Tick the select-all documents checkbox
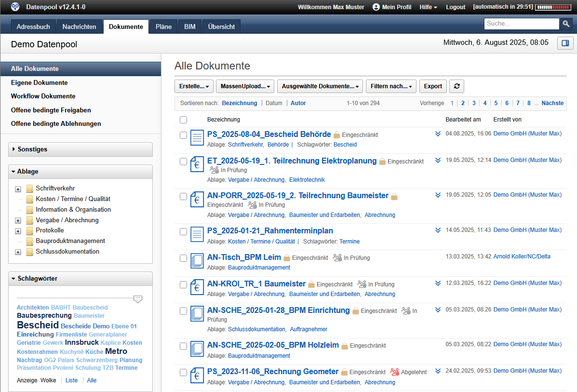Screen dimensions: 577x392 (183, 120)
